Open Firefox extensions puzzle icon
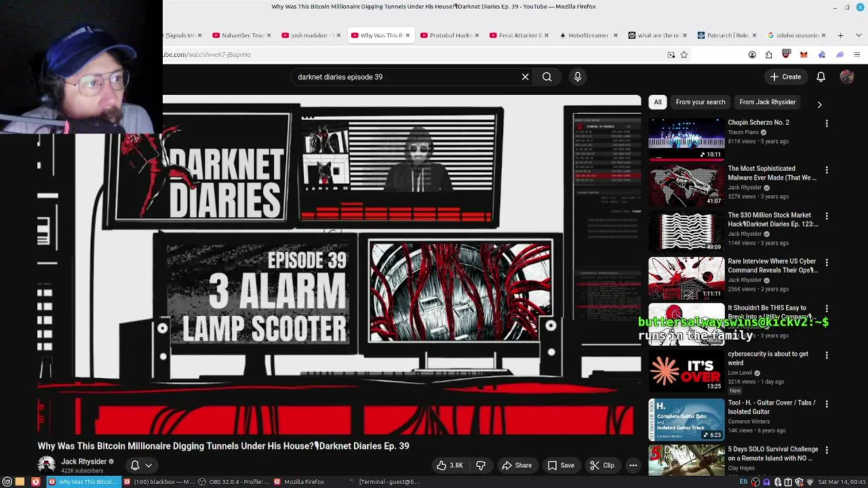 pos(768,55)
